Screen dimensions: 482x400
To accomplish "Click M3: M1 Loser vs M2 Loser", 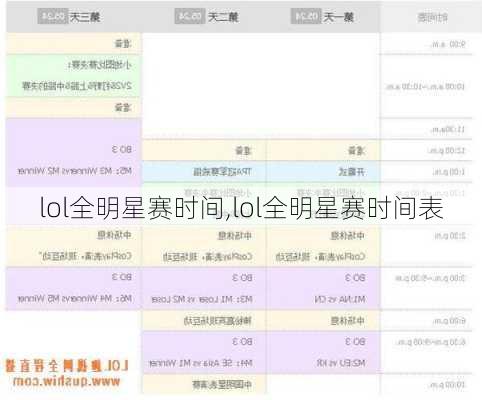I will (202, 299).
